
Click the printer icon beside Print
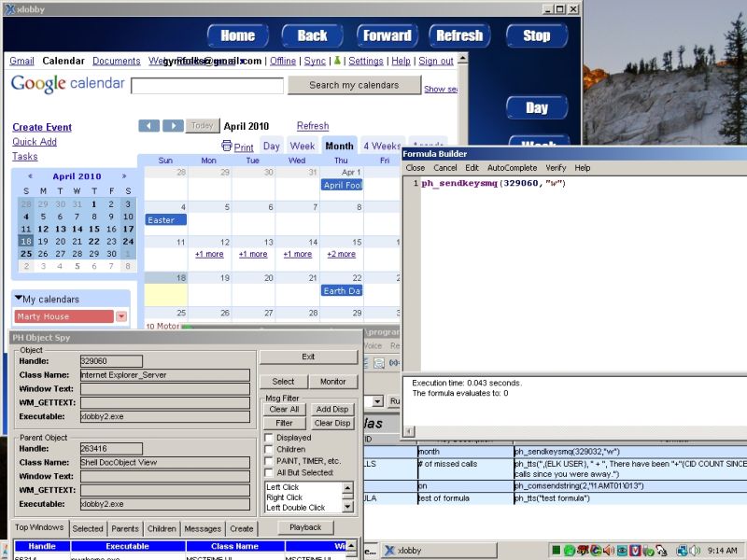coord(227,146)
